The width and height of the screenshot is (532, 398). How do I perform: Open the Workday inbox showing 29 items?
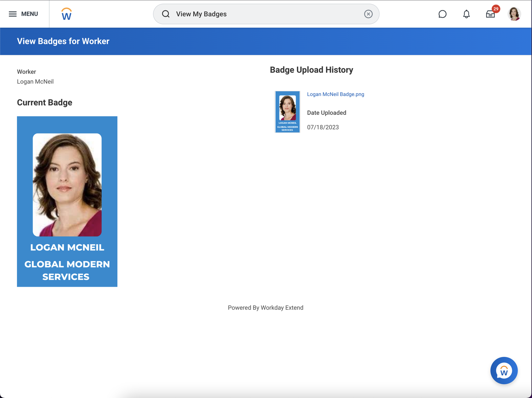click(491, 15)
